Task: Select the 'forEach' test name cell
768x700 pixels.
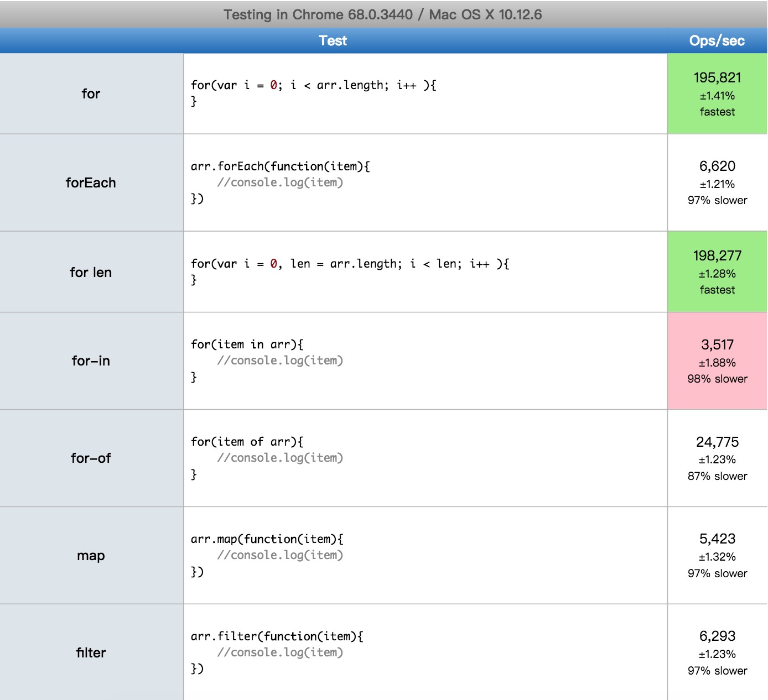Action: (x=91, y=182)
